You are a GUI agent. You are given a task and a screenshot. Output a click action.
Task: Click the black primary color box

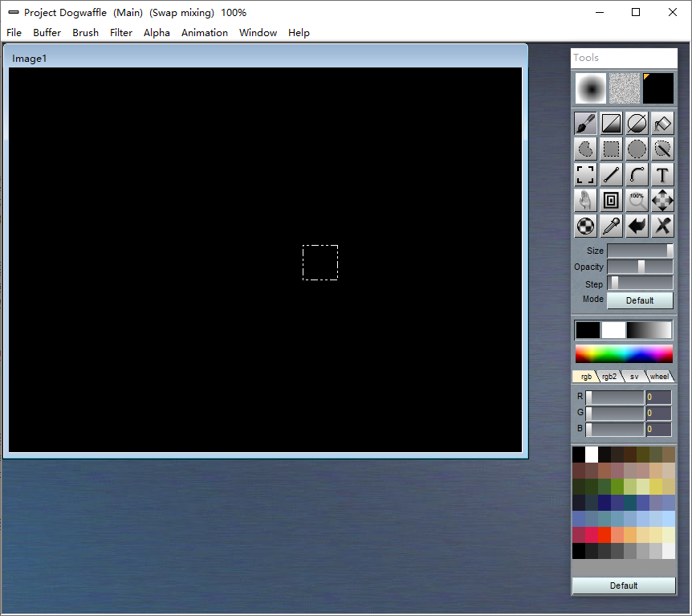click(x=588, y=330)
